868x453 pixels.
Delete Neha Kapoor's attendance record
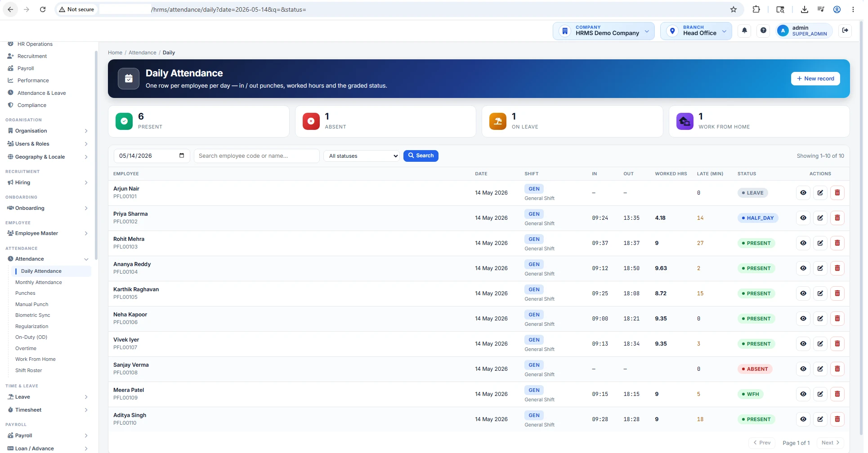coord(837,319)
